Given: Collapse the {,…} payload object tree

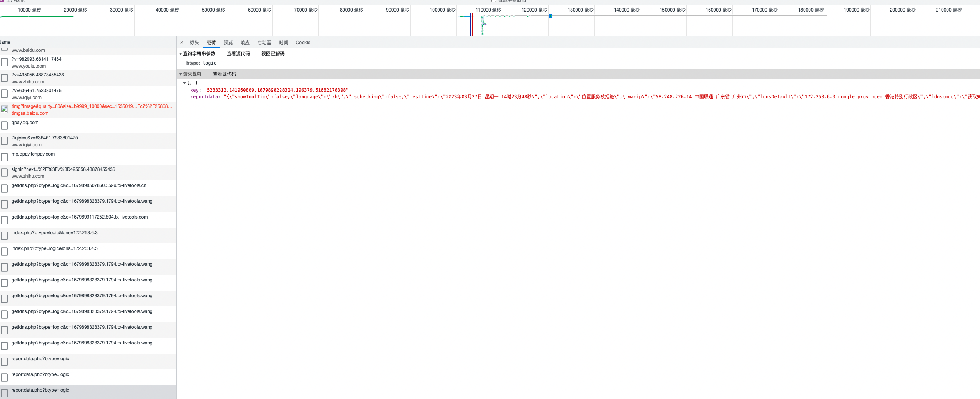Looking at the screenshot, I should [185, 83].
